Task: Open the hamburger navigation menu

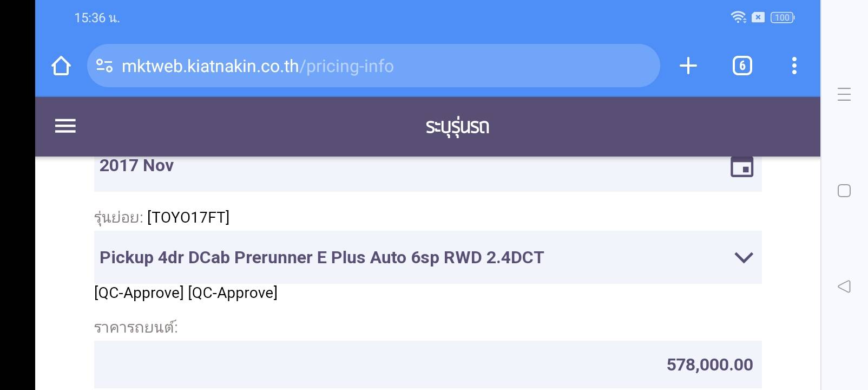Action: (65, 126)
